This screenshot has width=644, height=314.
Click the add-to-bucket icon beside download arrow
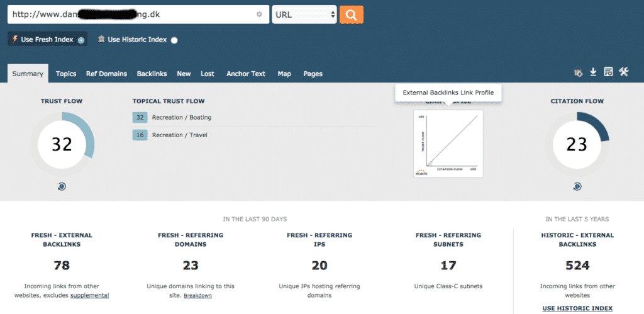point(578,73)
